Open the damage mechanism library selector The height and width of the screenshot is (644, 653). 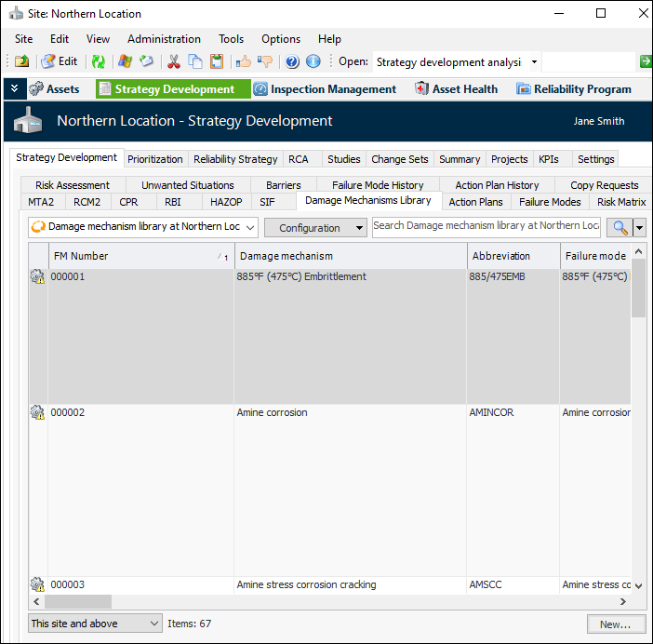tap(142, 227)
